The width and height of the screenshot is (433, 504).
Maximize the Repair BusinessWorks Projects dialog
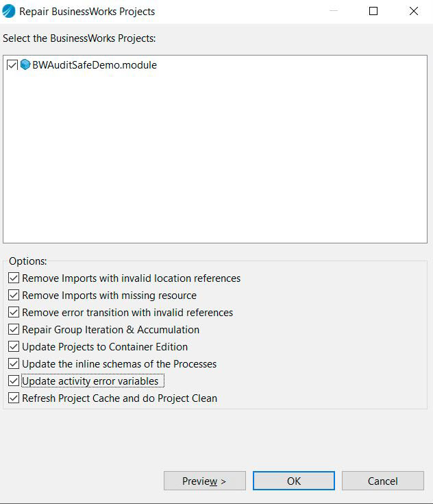coord(373,12)
